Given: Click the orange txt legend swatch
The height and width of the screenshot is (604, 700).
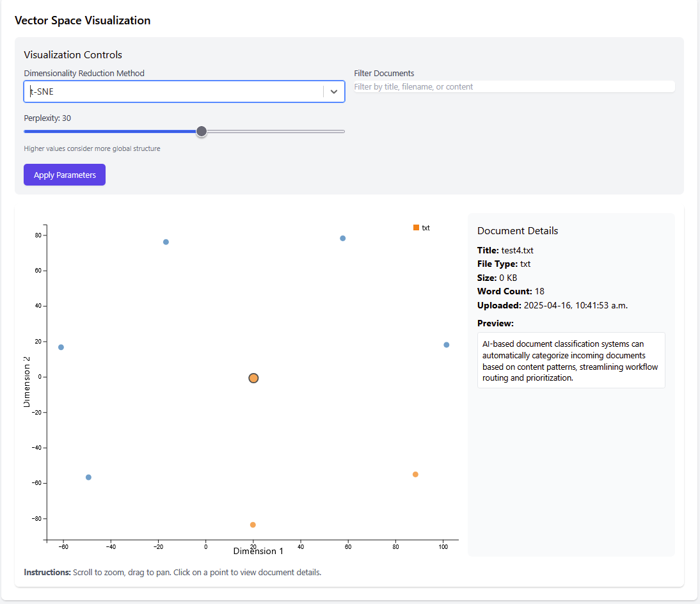Looking at the screenshot, I should click(417, 228).
